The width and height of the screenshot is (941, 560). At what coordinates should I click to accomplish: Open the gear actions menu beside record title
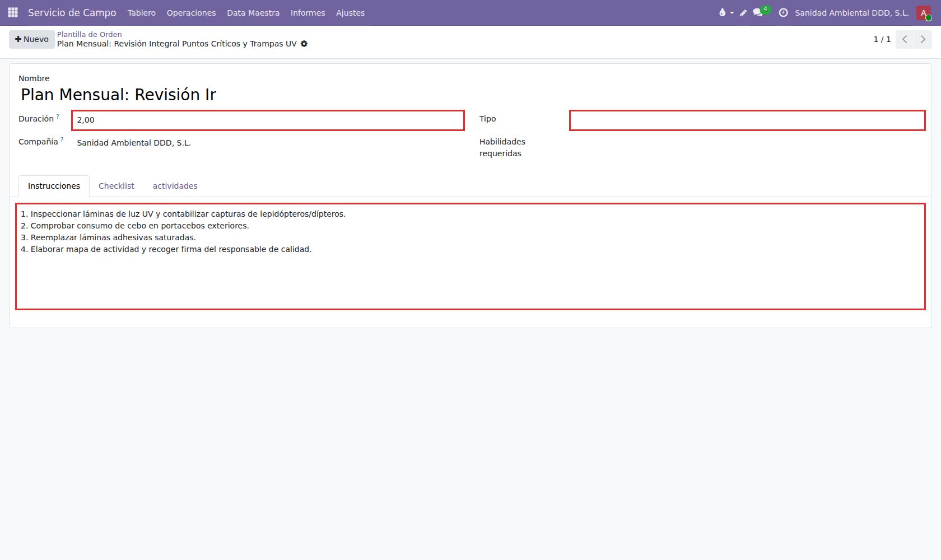[x=304, y=44]
